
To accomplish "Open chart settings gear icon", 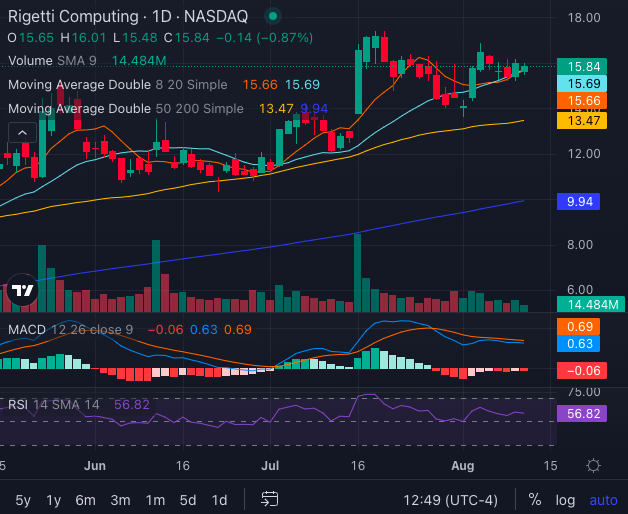I will tap(593, 466).
